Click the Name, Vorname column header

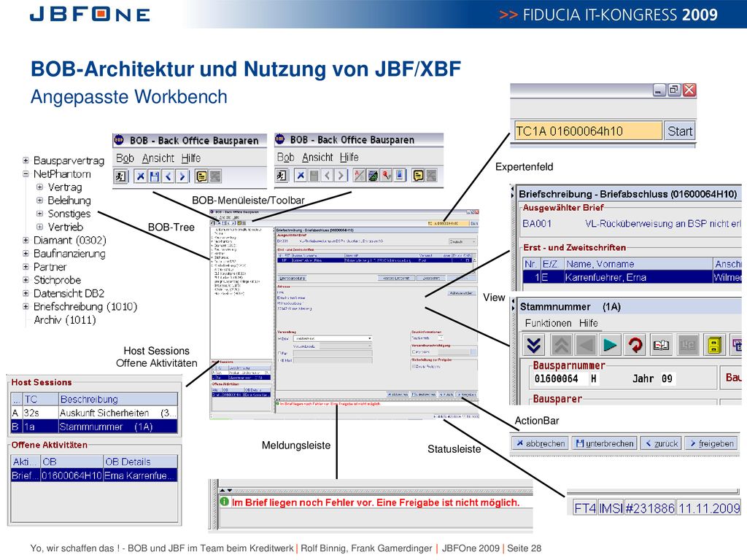(x=638, y=264)
